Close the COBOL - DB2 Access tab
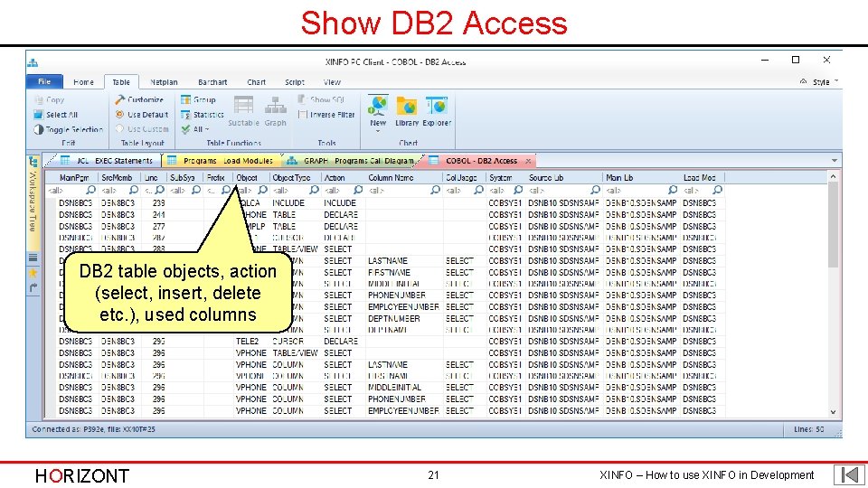The image size is (868, 488). pos(528,161)
